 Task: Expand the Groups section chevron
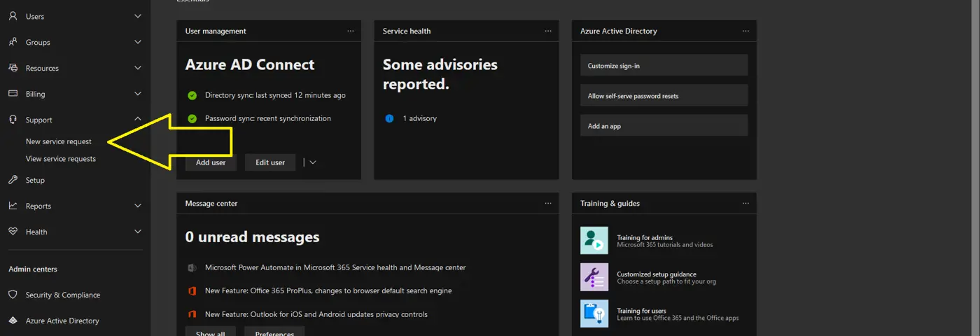pos(138,42)
